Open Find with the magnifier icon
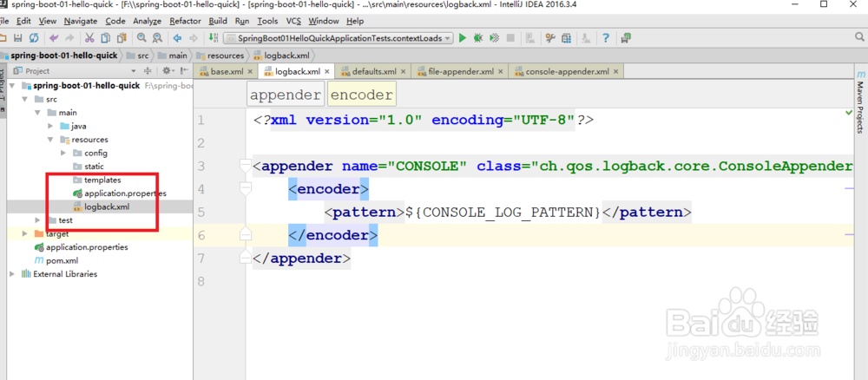This screenshot has height=380, width=868. tap(141, 38)
